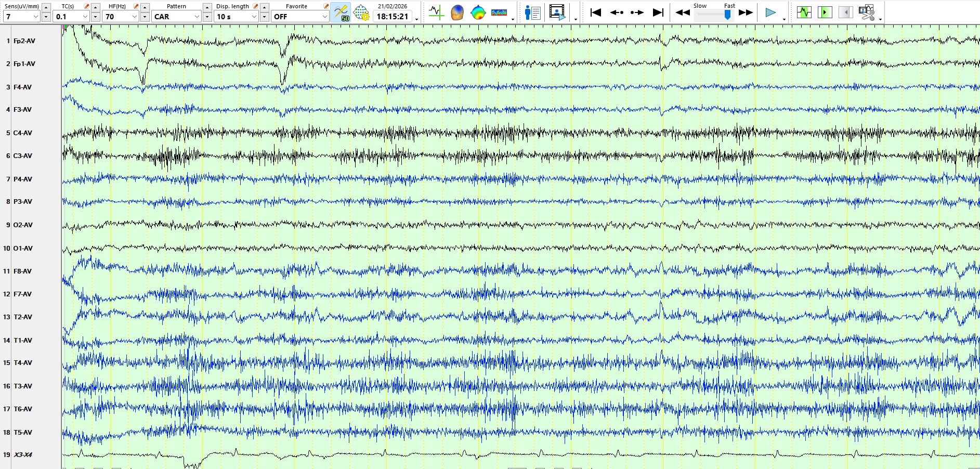The width and height of the screenshot is (980, 469).
Task: Jump to the beginning of the recording
Action: pyautogui.click(x=596, y=12)
